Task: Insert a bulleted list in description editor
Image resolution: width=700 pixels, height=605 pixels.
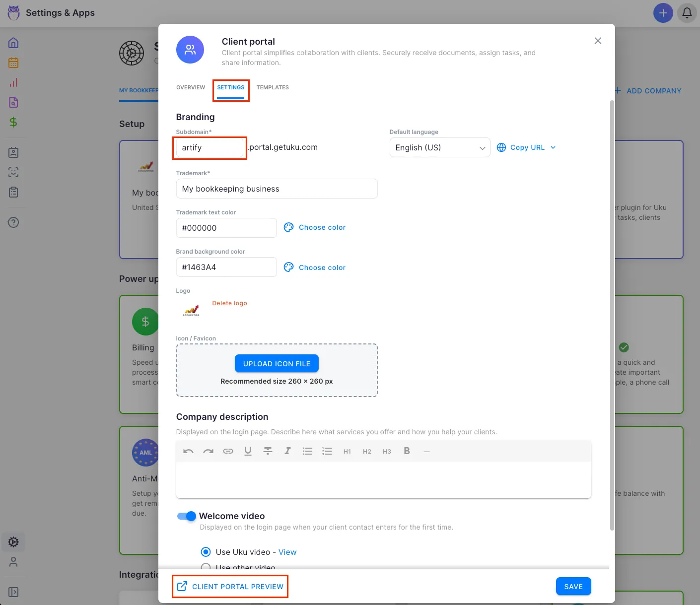Action: pyautogui.click(x=307, y=451)
